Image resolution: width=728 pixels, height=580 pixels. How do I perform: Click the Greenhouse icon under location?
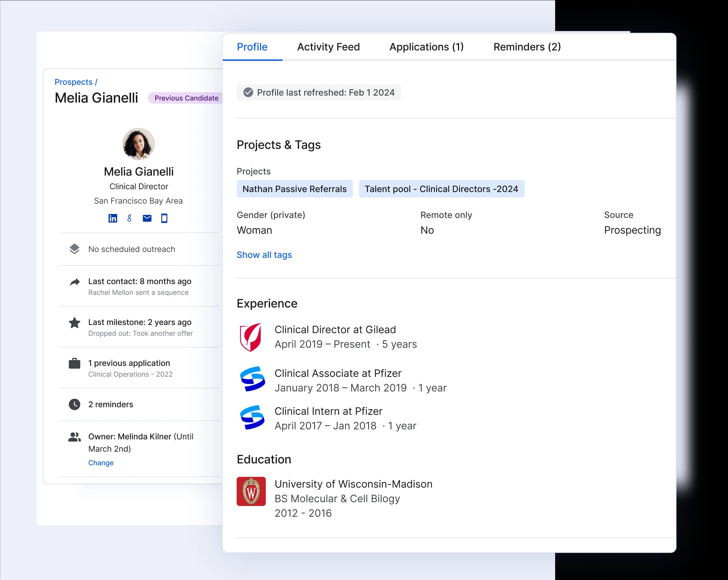coord(129,218)
